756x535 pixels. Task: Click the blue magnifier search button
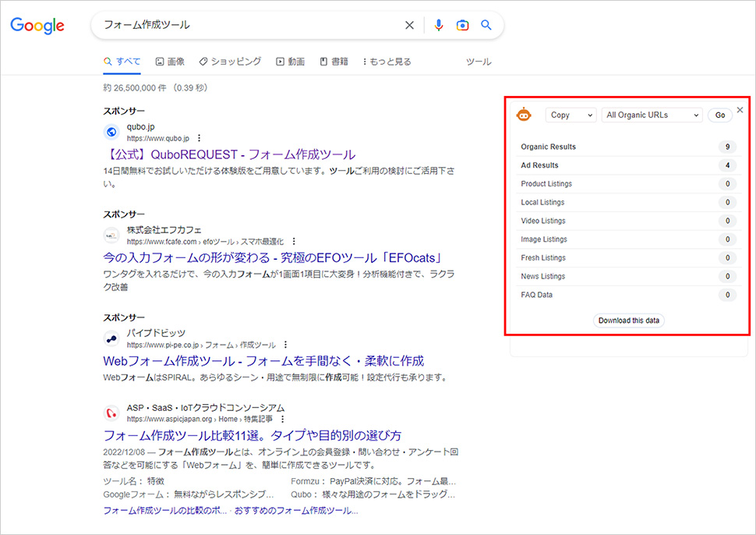click(x=486, y=25)
